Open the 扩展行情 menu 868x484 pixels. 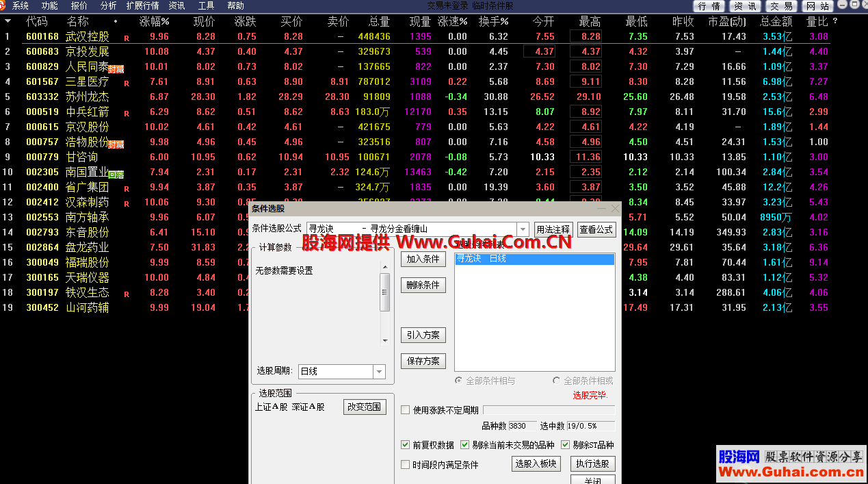coord(142,5)
